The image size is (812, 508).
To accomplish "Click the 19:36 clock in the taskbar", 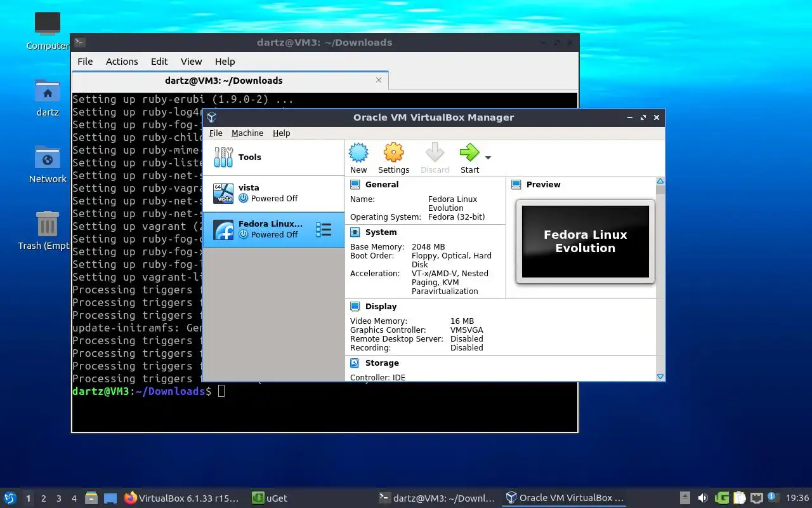I will click(x=797, y=498).
